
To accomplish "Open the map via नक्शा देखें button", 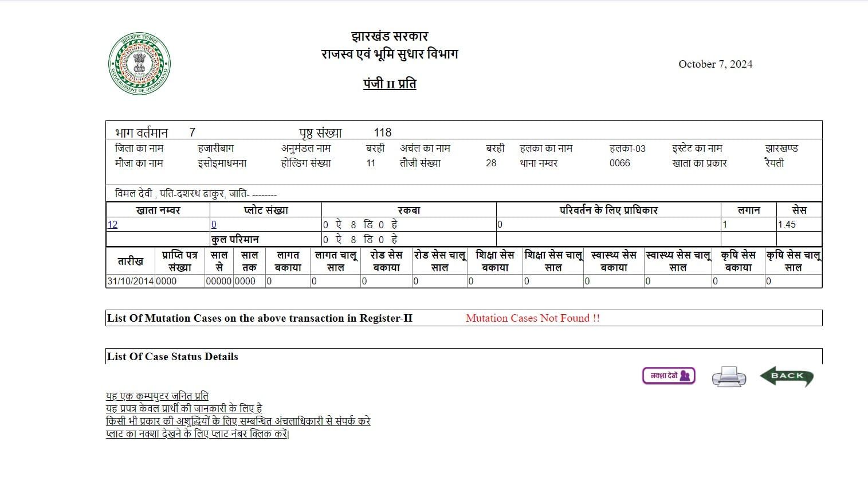I will click(x=669, y=376).
